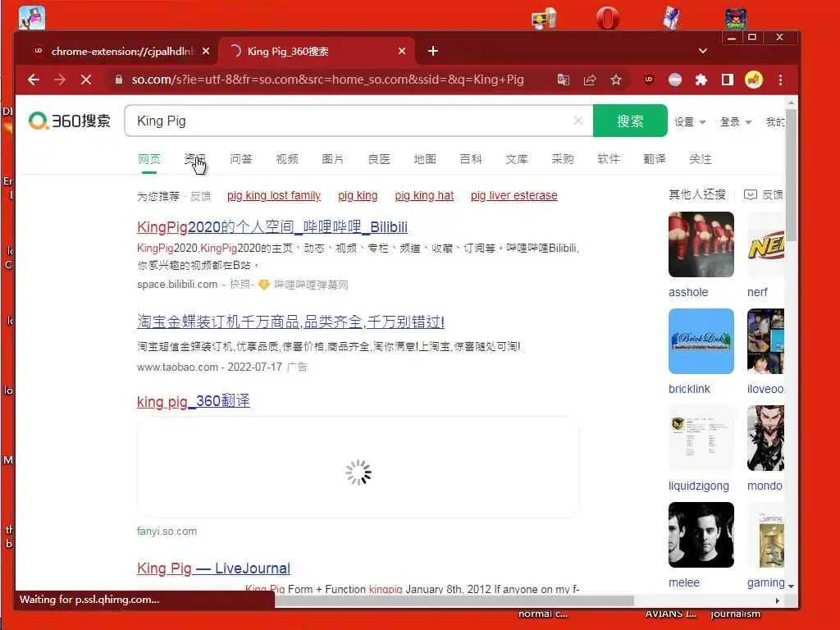This screenshot has height=630, width=840.
Task: Select the 地图 maps category
Action: coord(425,159)
